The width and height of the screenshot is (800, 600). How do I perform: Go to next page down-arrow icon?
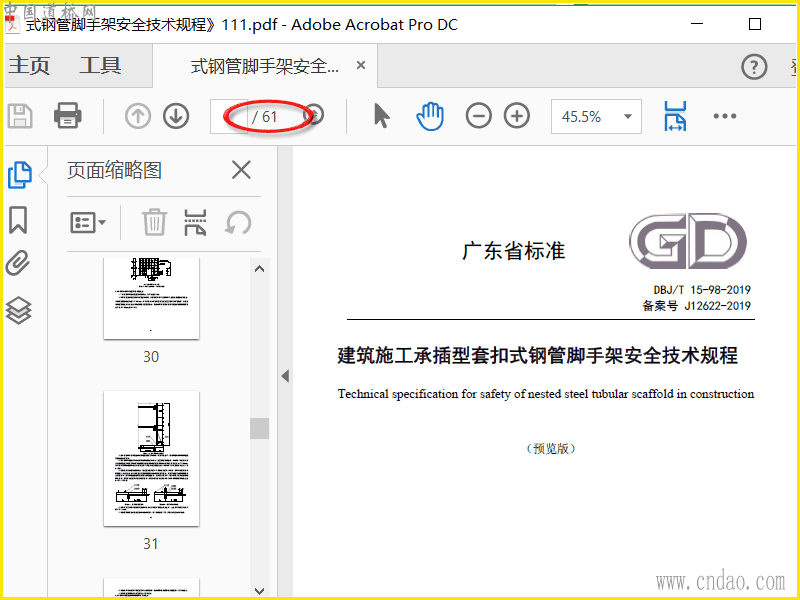point(176,116)
